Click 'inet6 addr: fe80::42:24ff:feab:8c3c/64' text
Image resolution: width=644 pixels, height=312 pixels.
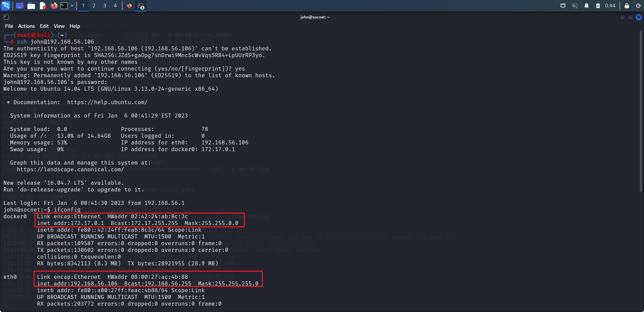(x=101, y=230)
